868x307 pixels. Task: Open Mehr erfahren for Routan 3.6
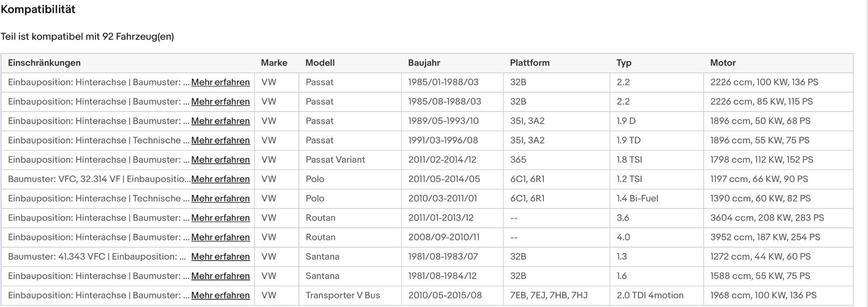click(x=220, y=218)
